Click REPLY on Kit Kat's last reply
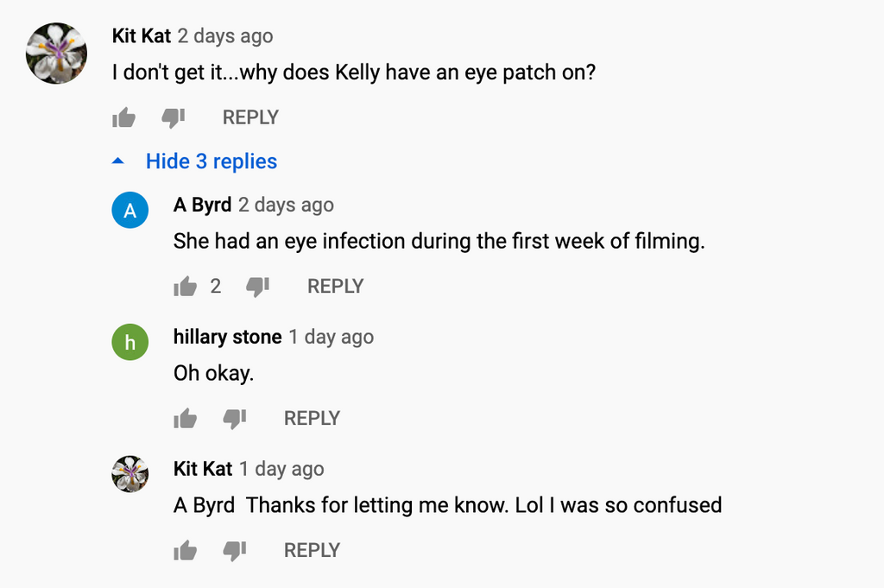This screenshot has height=588, width=884. click(311, 550)
